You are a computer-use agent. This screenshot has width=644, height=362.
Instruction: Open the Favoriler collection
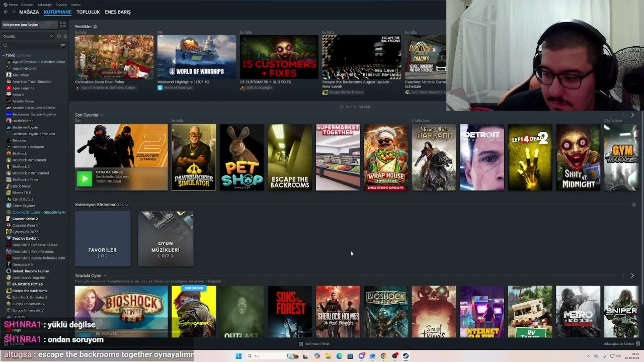(x=103, y=239)
